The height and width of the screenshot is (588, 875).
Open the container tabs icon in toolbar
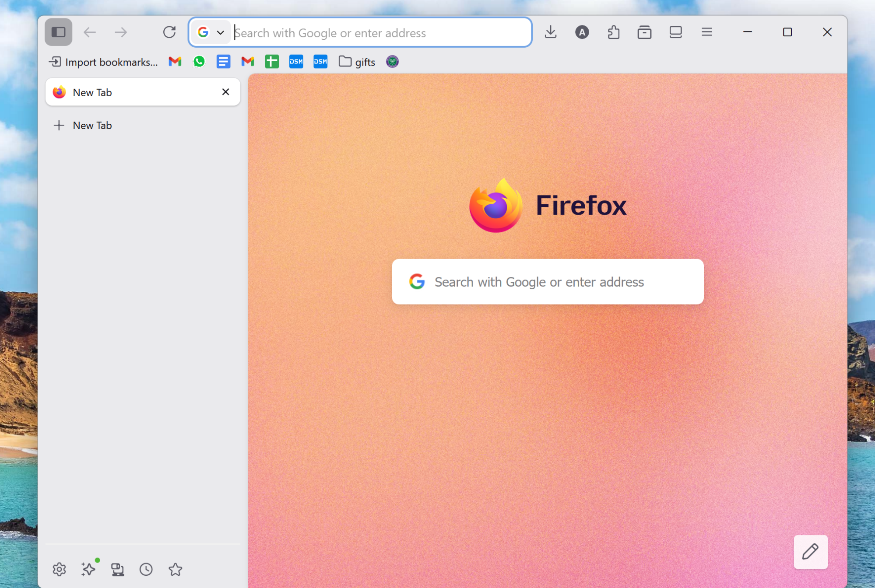[644, 32]
